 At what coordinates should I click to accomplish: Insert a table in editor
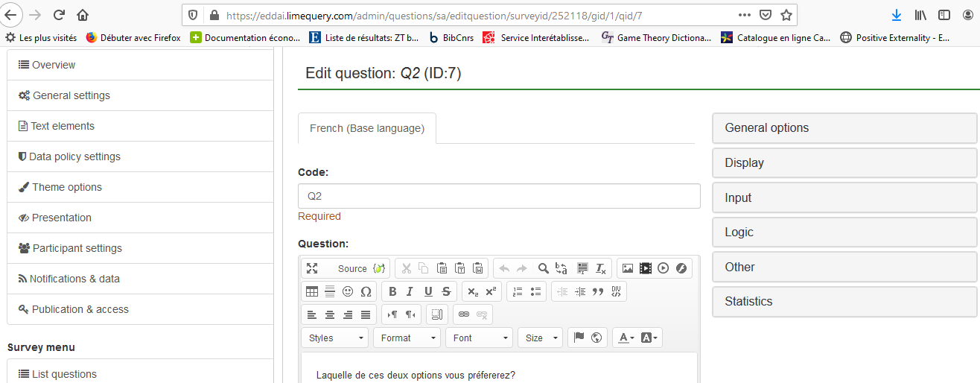coord(312,291)
